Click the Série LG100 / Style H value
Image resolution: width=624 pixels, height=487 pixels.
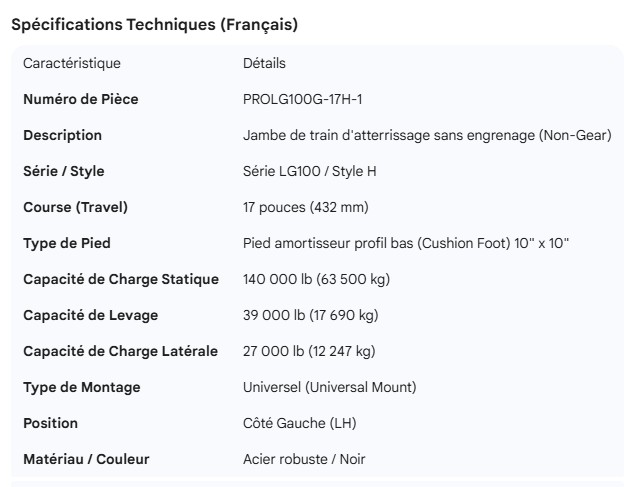pos(310,171)
